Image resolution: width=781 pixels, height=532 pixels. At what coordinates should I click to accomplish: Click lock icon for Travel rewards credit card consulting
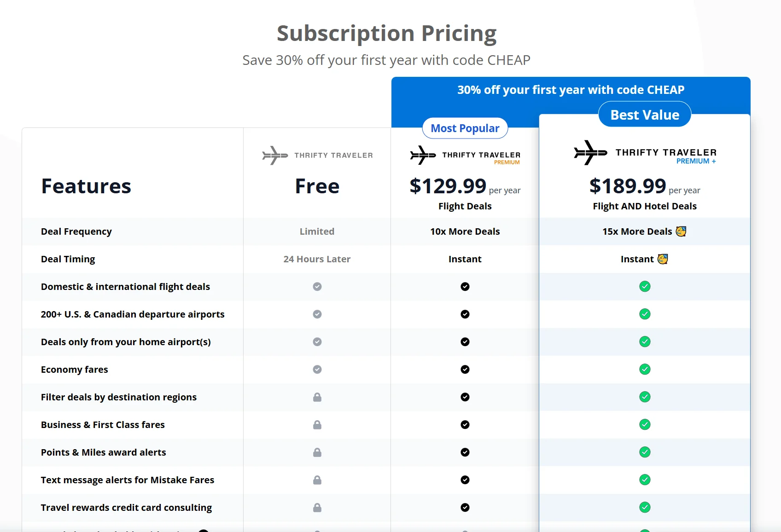click(x=317, y=508)
